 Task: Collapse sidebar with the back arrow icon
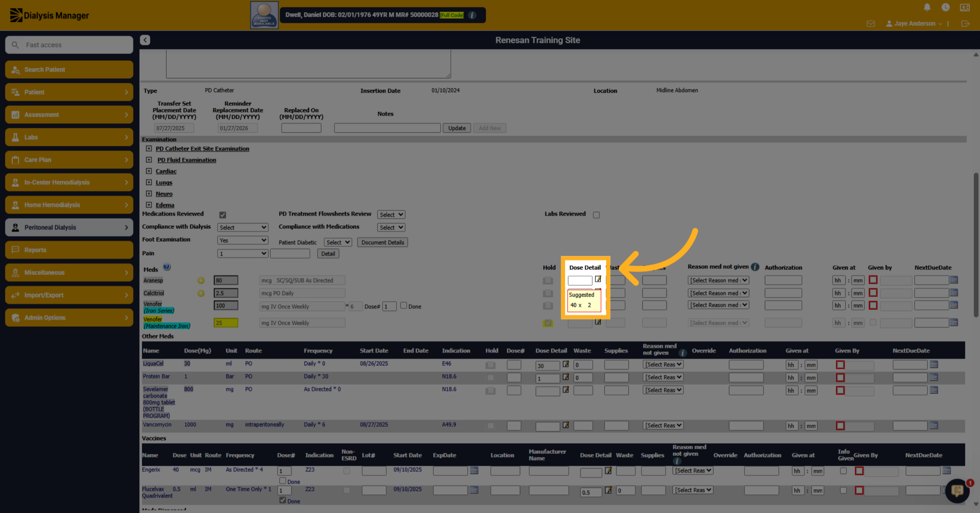(x=145, y=40)
